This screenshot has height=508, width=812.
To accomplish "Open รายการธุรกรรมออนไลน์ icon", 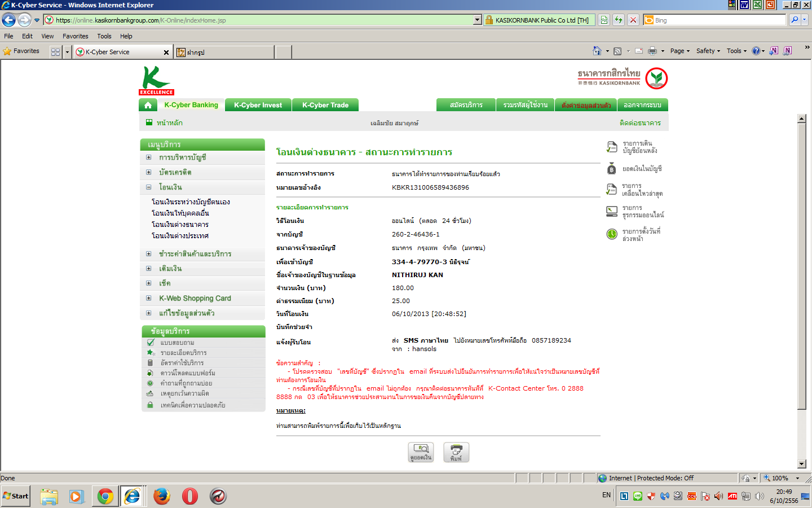I will 612,212.
